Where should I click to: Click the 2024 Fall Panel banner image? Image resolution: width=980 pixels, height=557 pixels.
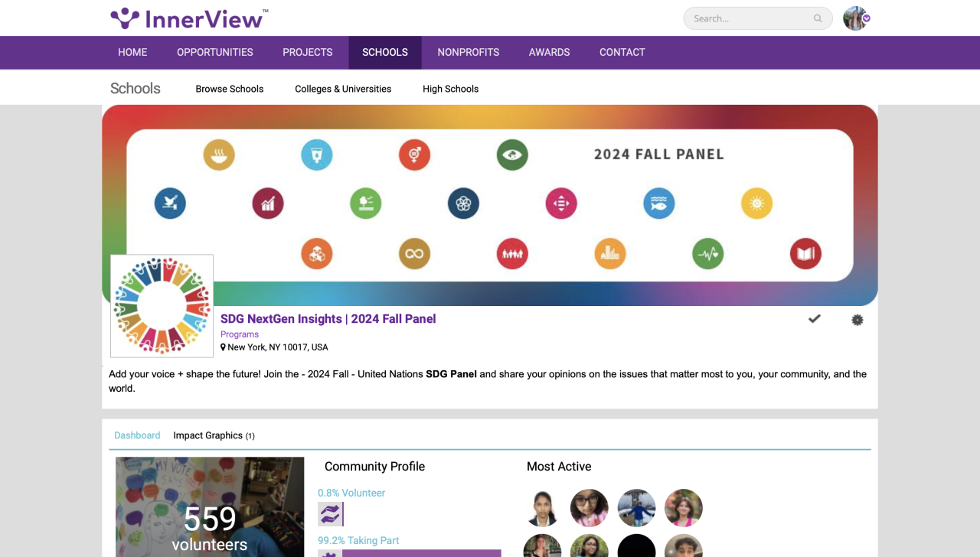tap(490, 205)
